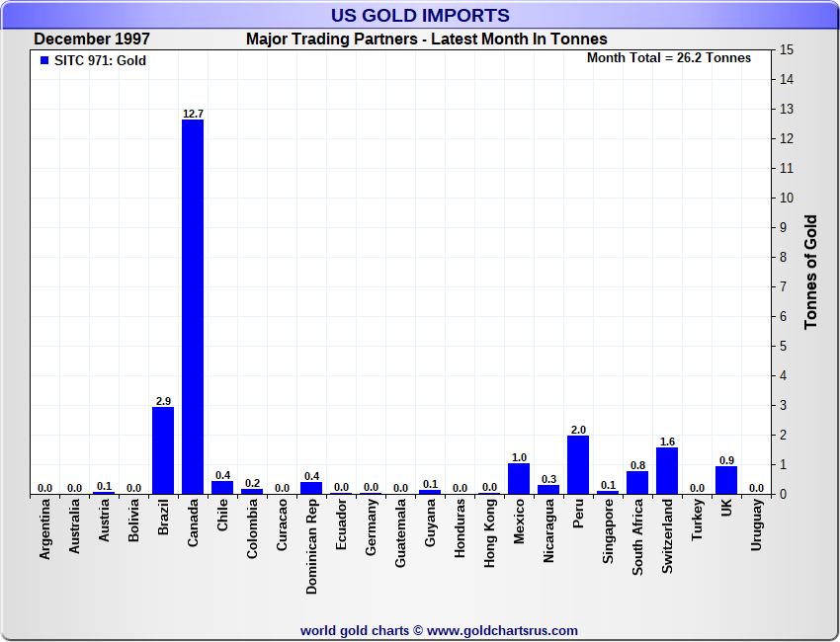Click the December 1997 date label
This screenshot has height=642, width=840.
point(92,40)
